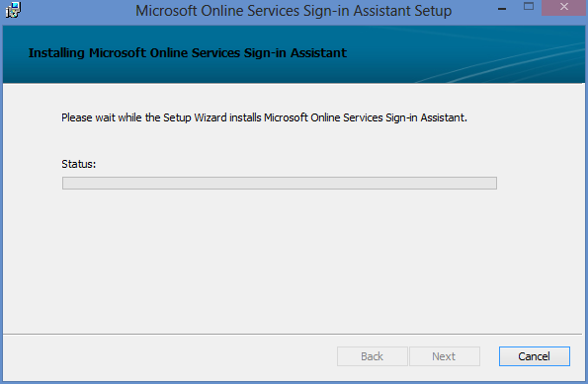
Task: Cancel the installation
Action: [534, 356]
